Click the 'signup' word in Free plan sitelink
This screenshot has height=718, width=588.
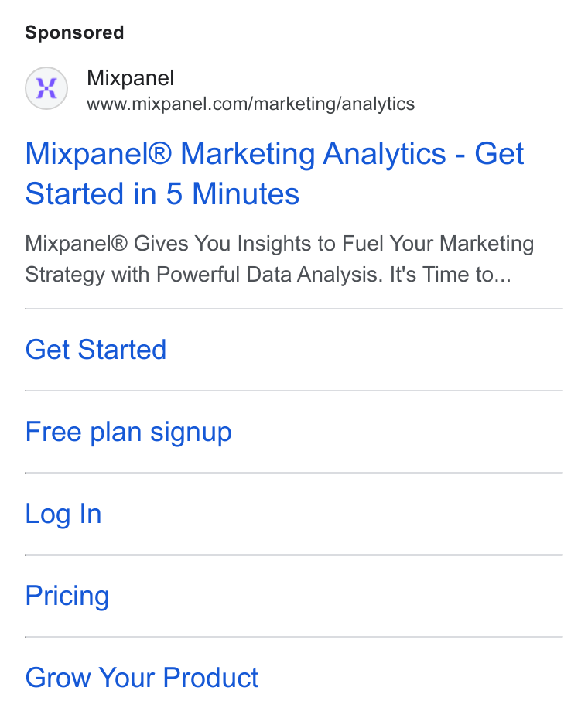click(191, 433)
